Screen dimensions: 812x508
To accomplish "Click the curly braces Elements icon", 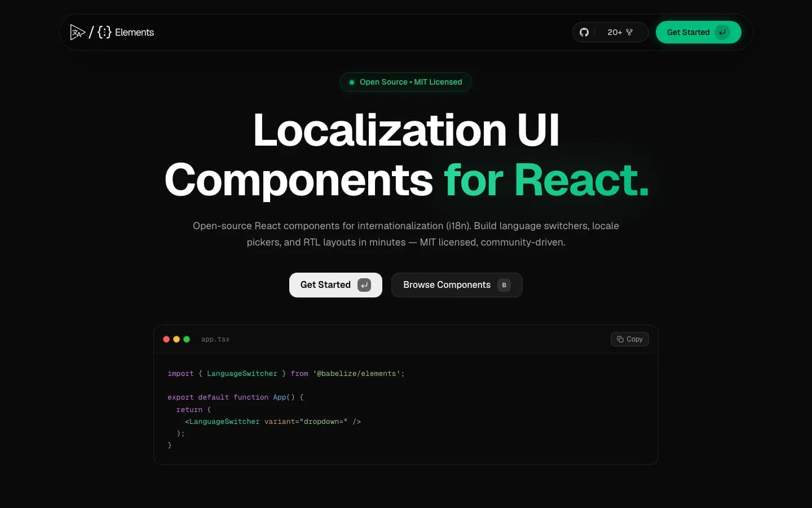I will (x=104, y=32).
